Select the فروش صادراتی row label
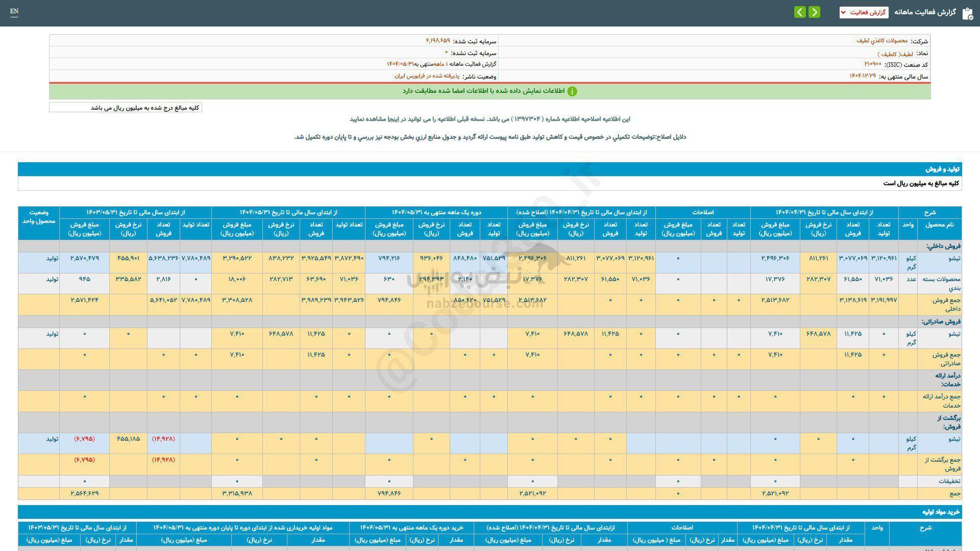980x551 pixels. click(941, 322)
